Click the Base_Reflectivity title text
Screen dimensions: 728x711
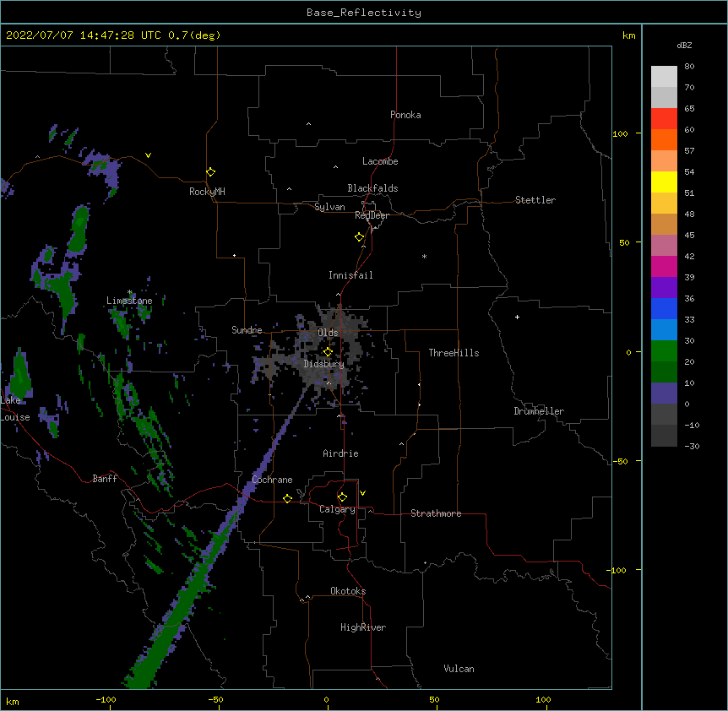[x=364, y=13]
